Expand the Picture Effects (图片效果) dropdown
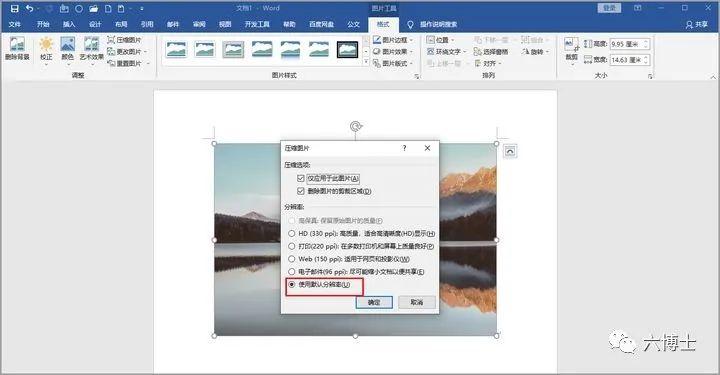Screen dimensions: 720x375 pos(394,51)
